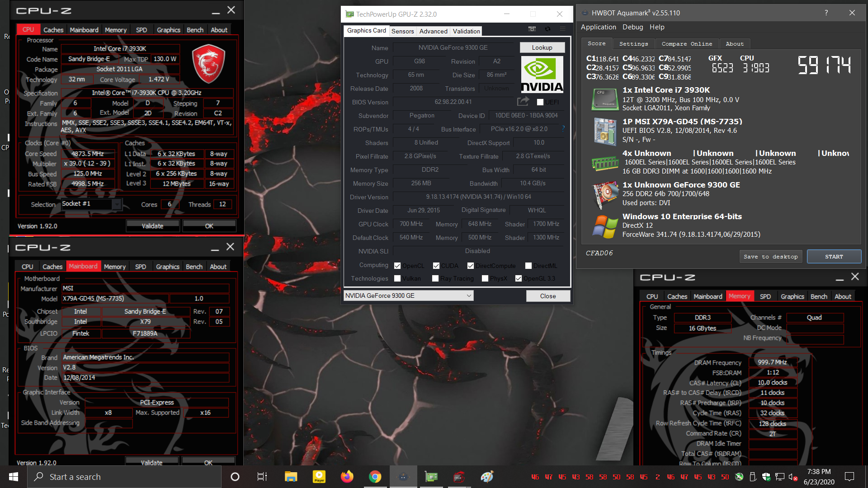Screen dimensions: 868x488
Task: Switch to the Advanced tab in GPU-Z
Action: tap(433, 31)
